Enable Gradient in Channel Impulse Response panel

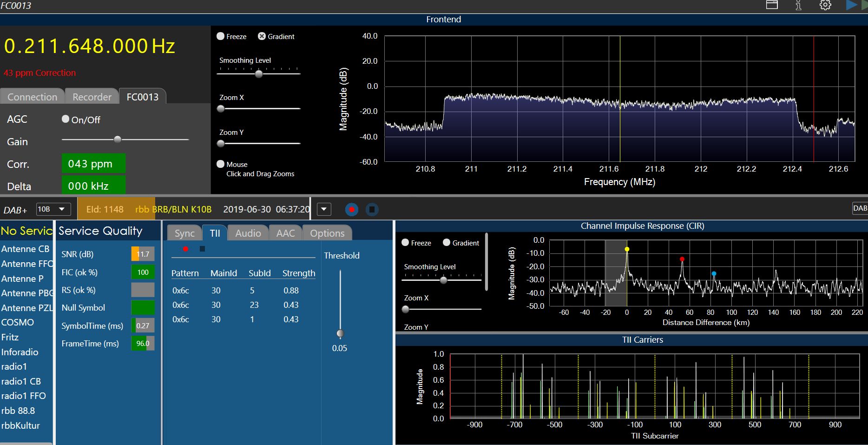[x=447, y=242]
